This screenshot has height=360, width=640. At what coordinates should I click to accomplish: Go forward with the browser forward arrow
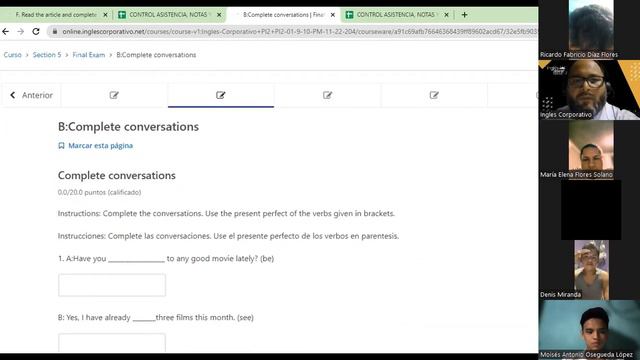[20, 31]
